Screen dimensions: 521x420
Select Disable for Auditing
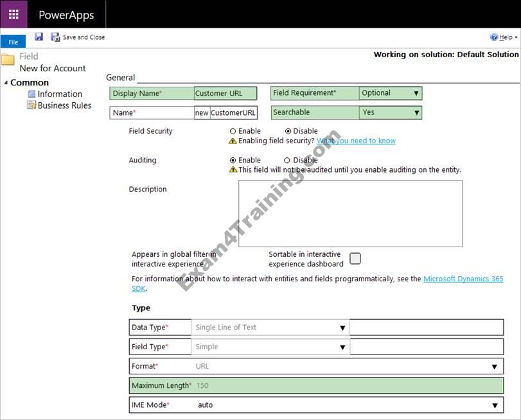pyautogui.click(x=287, y=160)
